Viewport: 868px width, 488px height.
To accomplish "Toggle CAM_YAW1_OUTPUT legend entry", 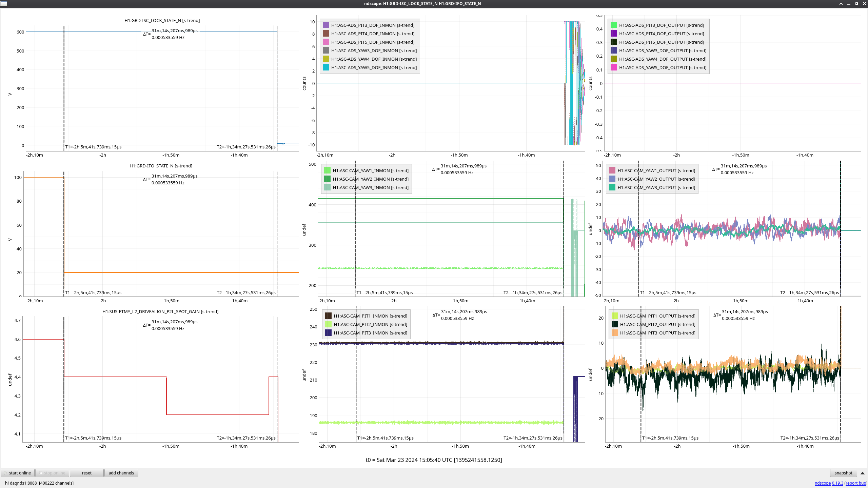I will click(x=656, y=170).
